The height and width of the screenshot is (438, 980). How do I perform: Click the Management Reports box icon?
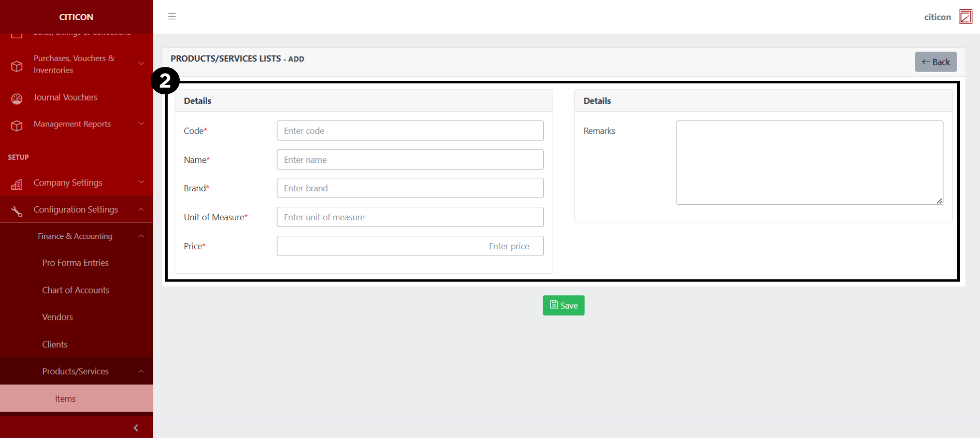(17, 125)
